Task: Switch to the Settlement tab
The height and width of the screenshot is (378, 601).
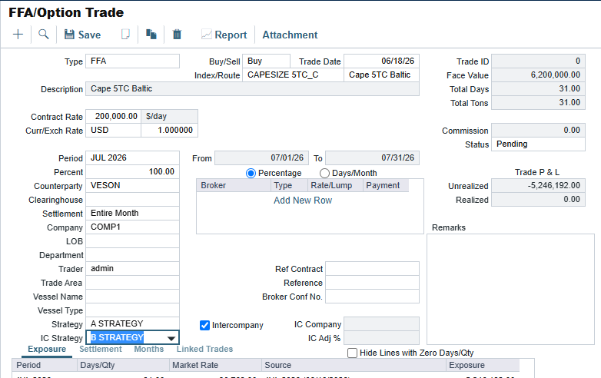Action: [x=100, y=349]
